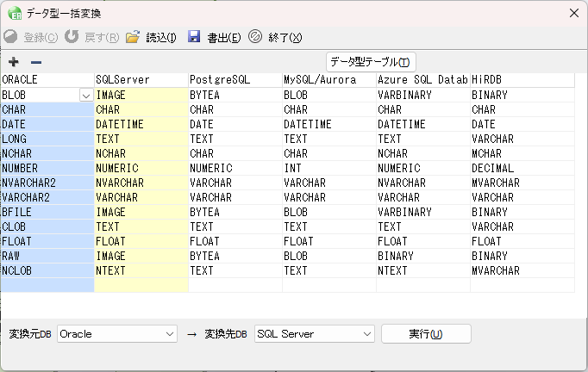This screenshot has height=372, width=588.
Task: Close the データ型一括変換 dialog
Action: pyautogui.click(x=573, y=13)
